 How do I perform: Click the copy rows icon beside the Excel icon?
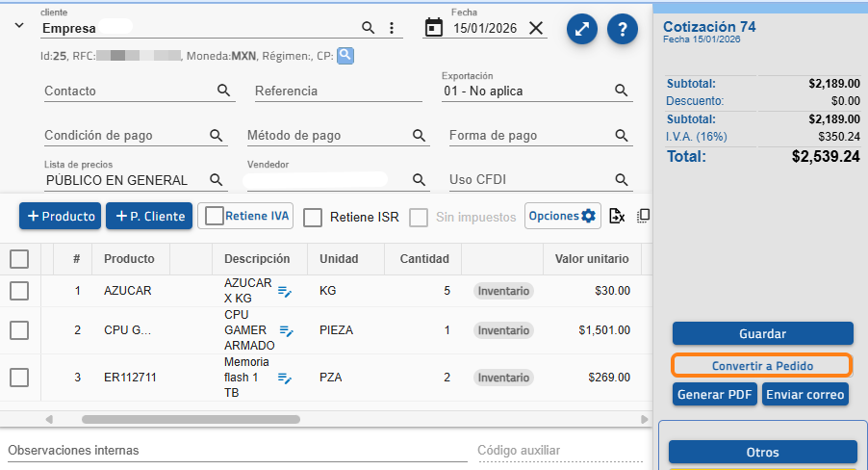tap(643, 216)
